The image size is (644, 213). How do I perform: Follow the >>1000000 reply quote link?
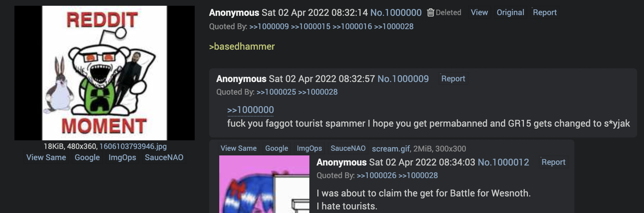(x=251, y=110)
